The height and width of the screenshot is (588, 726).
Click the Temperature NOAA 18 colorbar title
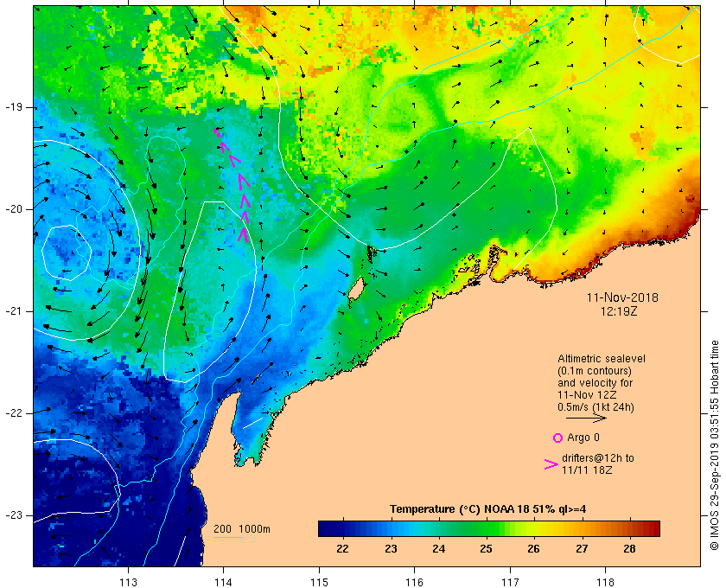(487, 509)
